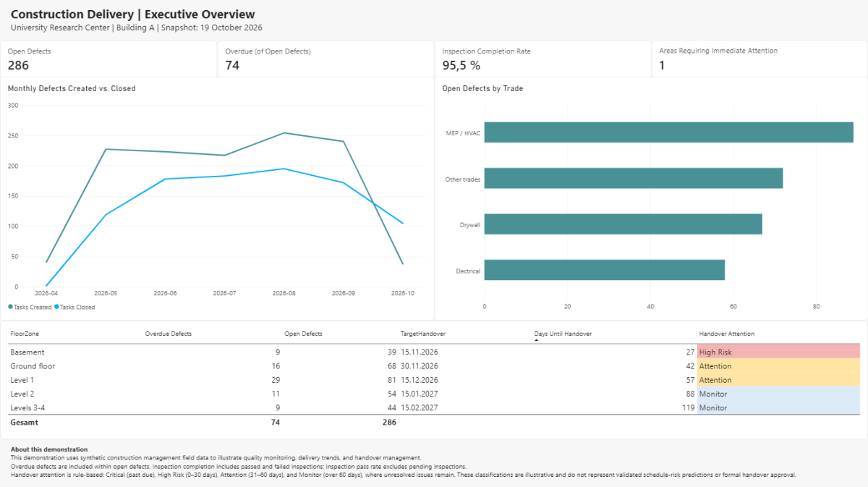Click the 119 days until handover value
Screen dimensions: 868x487
[x=688, y=408]
